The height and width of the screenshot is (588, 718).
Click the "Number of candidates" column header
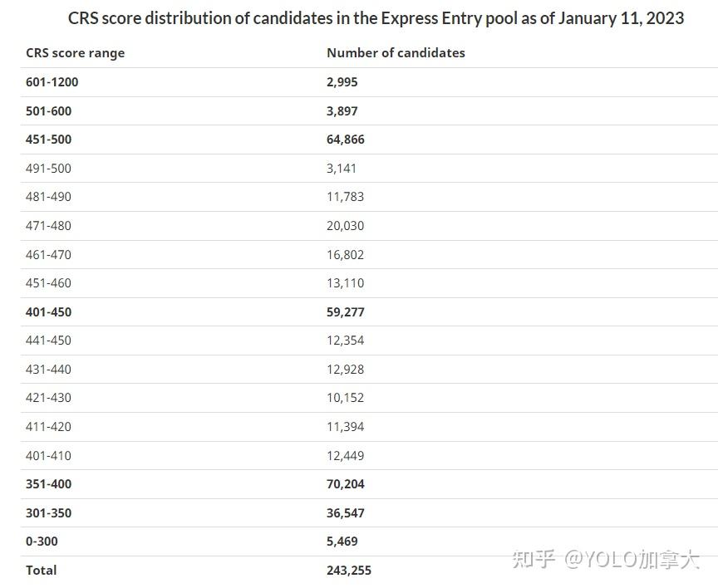(x=396, y=53)
